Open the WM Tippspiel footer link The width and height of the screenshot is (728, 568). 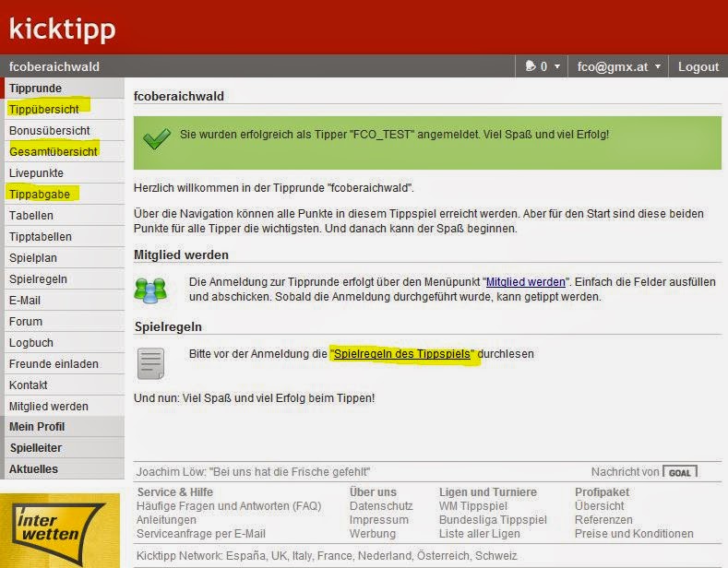pyautogui.click(x=473, y=506)
